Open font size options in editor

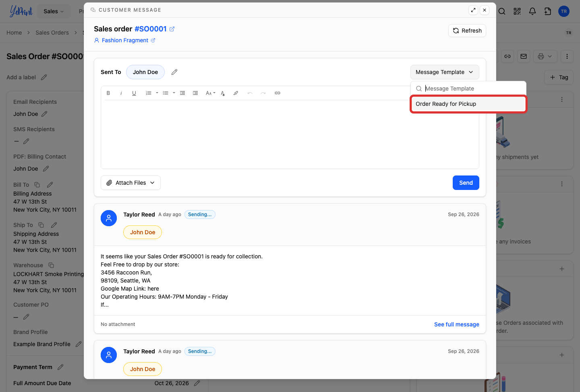coord(210,93)
